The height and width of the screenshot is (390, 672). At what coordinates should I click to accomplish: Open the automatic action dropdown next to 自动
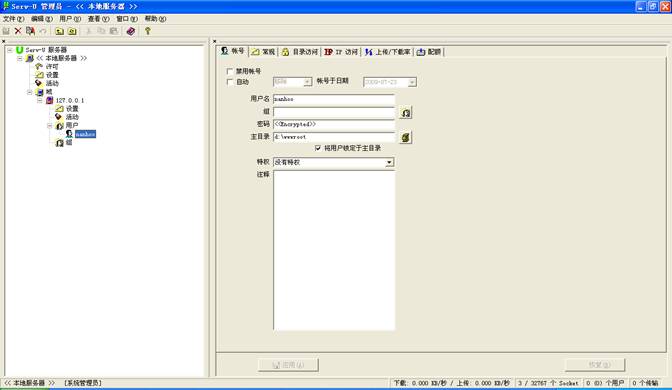pos(307,81)
